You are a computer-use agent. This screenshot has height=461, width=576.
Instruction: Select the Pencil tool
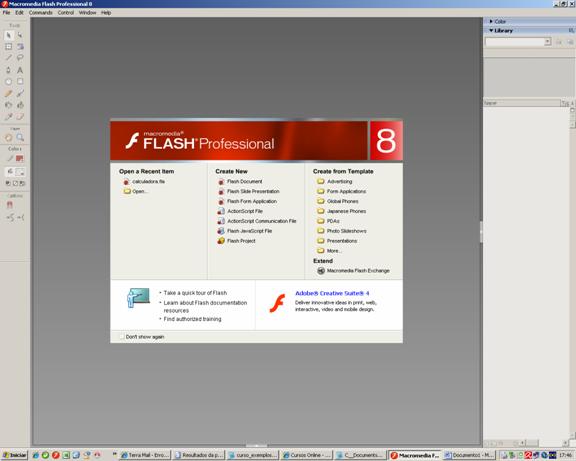point(8,93)
